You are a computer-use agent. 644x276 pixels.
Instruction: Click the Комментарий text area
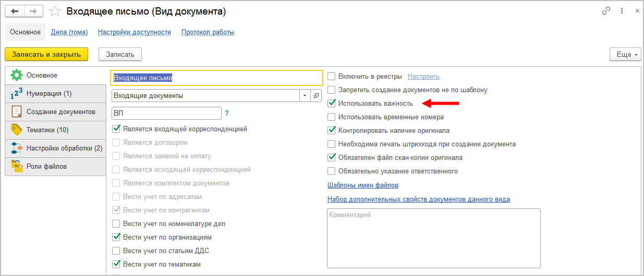433,238
